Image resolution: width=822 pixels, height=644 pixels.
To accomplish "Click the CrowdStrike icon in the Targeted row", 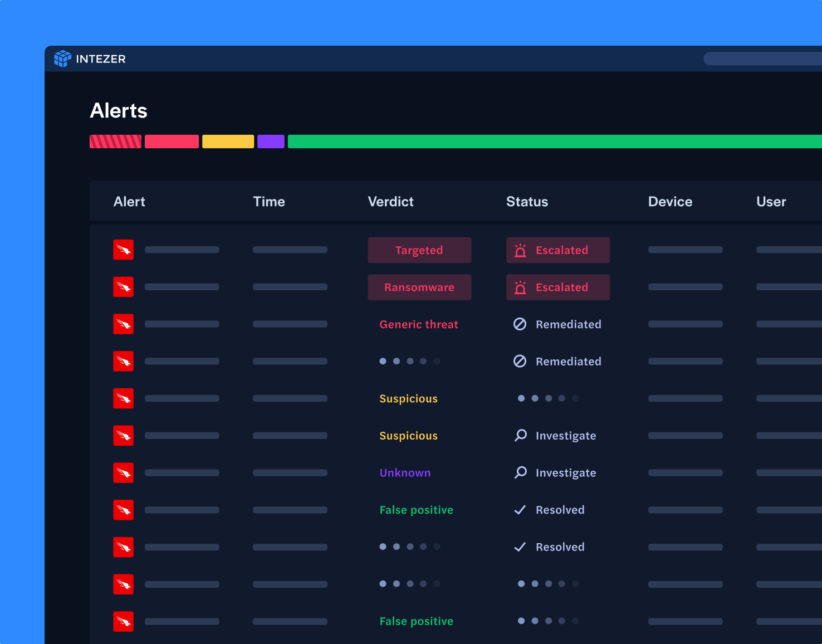I will point(123,250).
